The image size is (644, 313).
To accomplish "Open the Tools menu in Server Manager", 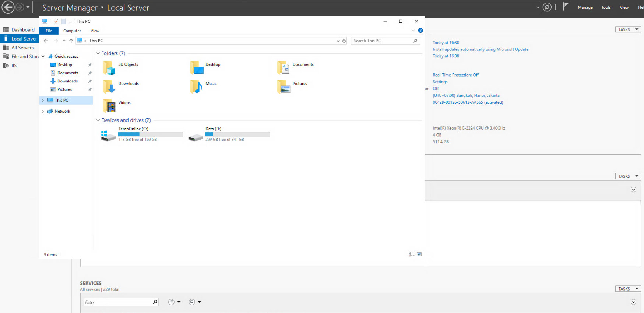I will (606, 7).
